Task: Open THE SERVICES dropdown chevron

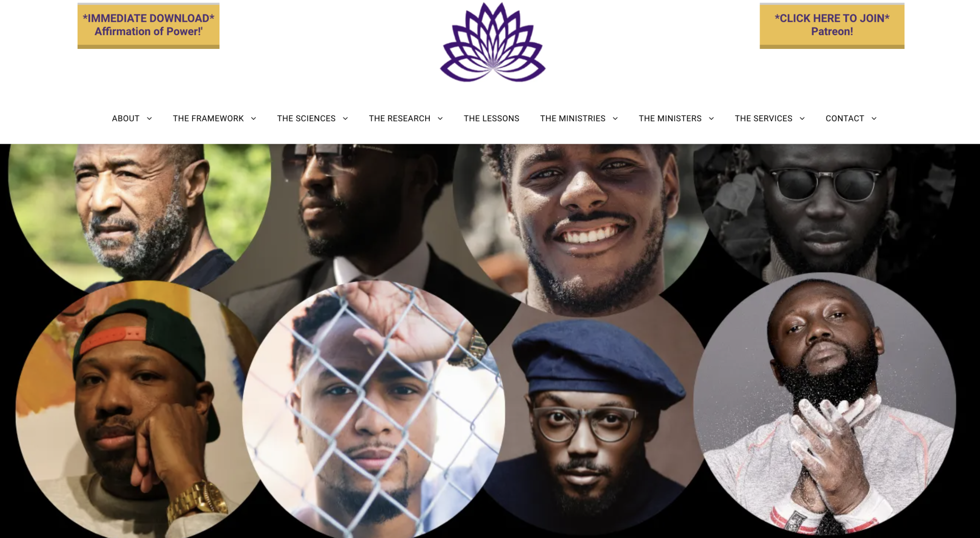Action: point(802,118)
